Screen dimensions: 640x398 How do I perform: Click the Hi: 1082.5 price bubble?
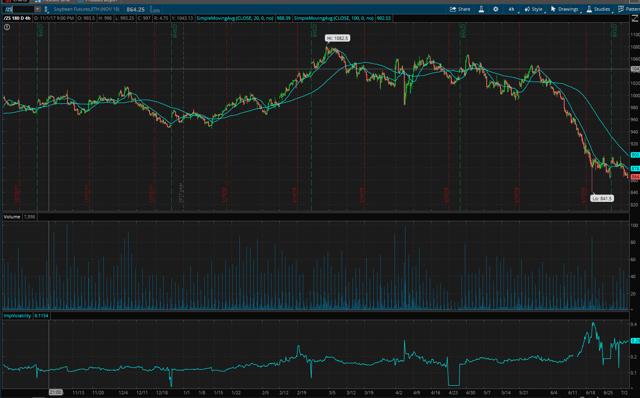click(x=337, y=38)
